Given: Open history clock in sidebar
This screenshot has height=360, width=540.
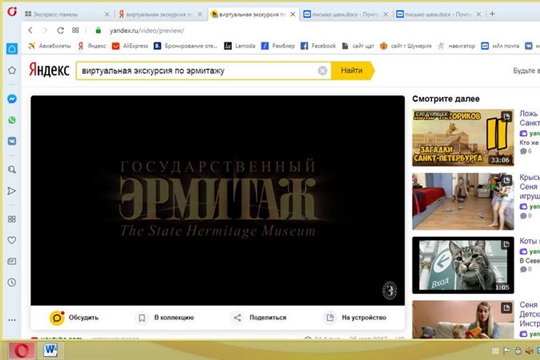Looking at the screenshot, I should 12,282.
